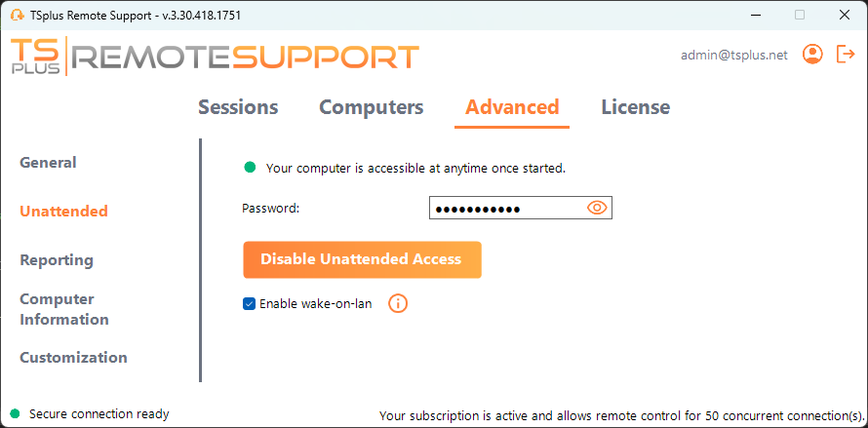The width and height of the screenshot is (868, 428).
Task: Select Unattended in the sidebar
Action: [63, 212]
